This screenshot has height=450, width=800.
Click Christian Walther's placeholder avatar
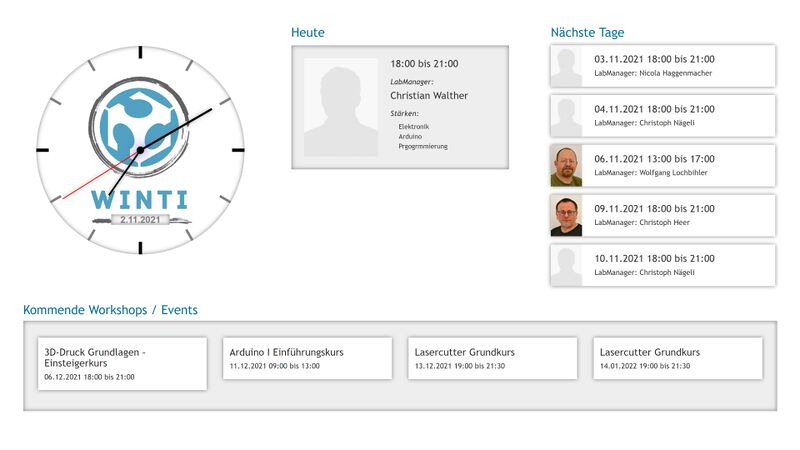(x=341, y=107)
